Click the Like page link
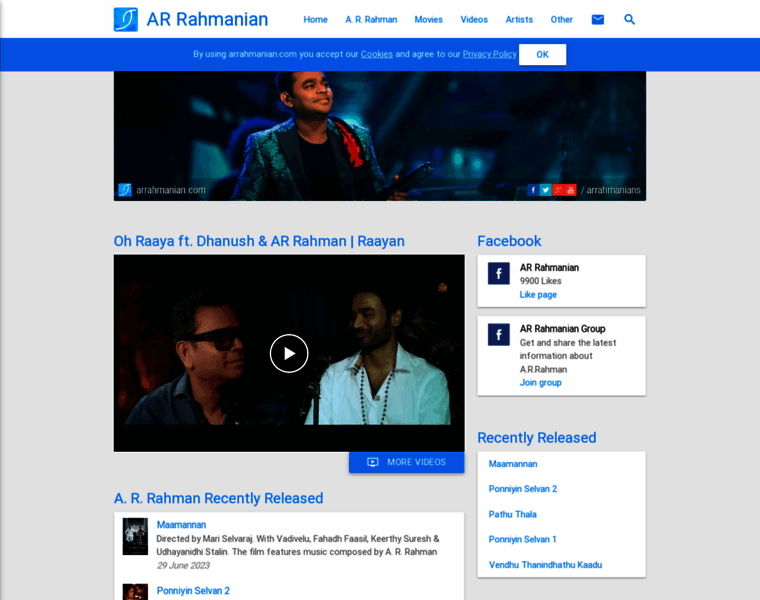760x600 pixels. 538,295
